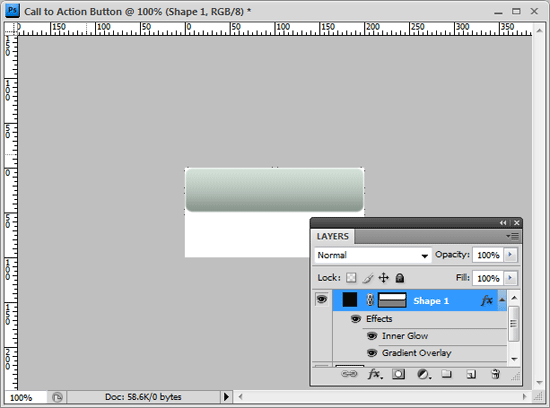Viewport: 550px width, 408px height.
Task: Click the Layers panel scroll up arrow
Action: tap(514, 298)
